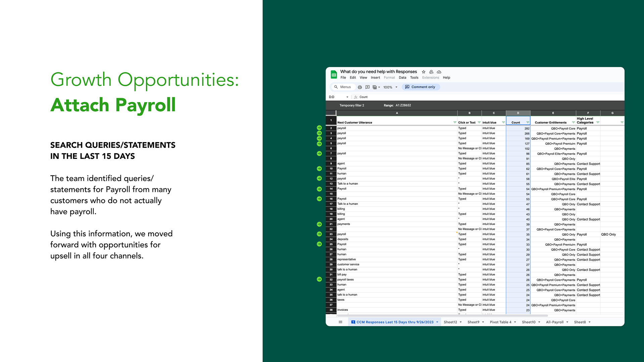Screen dimensions: 644x362
Task: Open the Sheet10 tab dropdown arrow
Action: (539, 322)
